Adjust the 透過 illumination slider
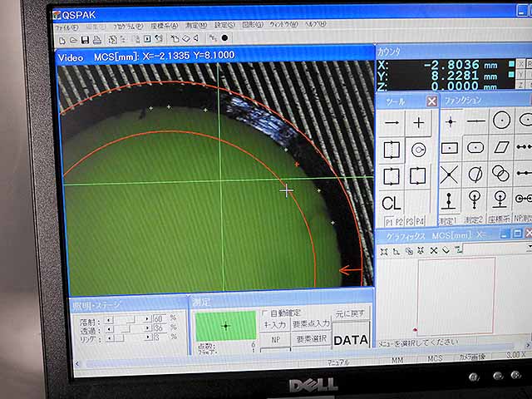The width and height of the screenshot is (532, 399). tap(128, 329)
